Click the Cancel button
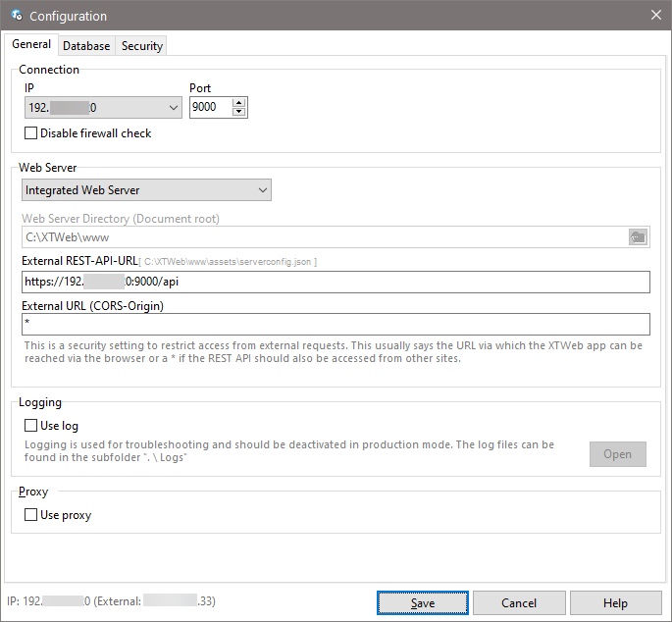 coord(519,603)
